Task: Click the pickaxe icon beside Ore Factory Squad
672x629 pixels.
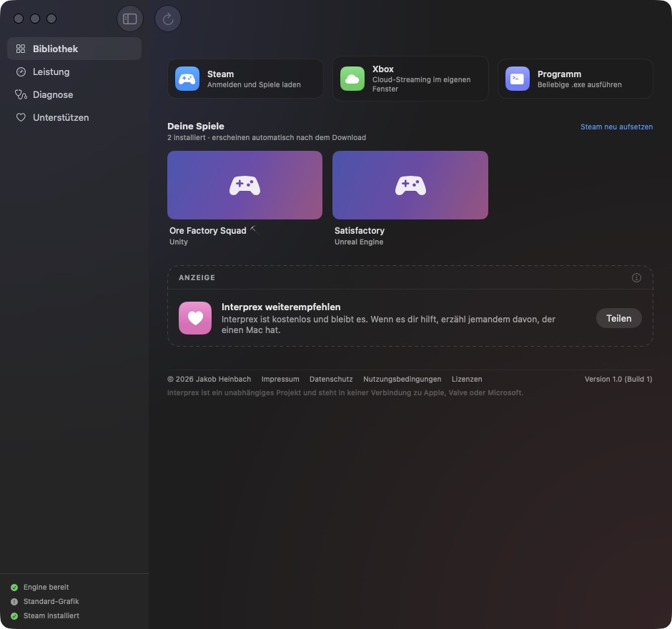Action: pos(253,229)
